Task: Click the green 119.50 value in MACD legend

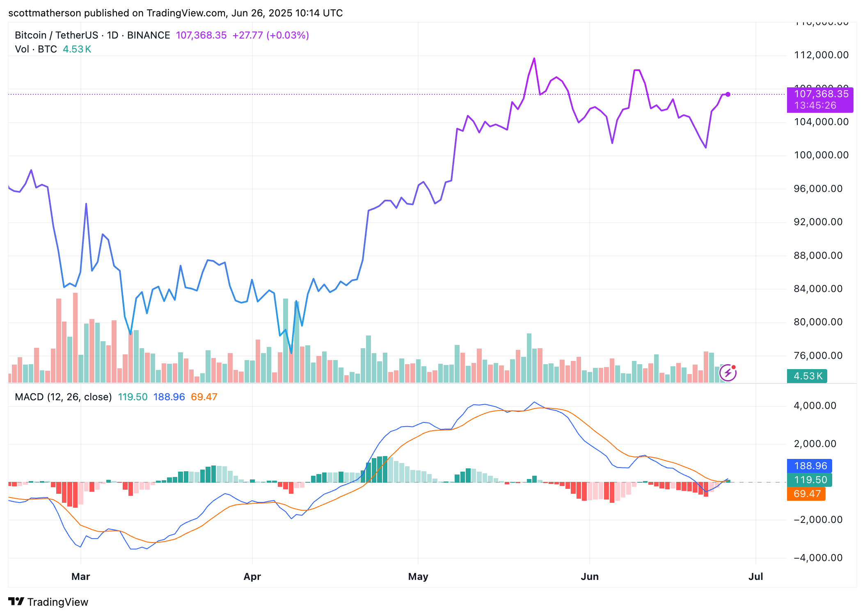Action: [133, 397]
